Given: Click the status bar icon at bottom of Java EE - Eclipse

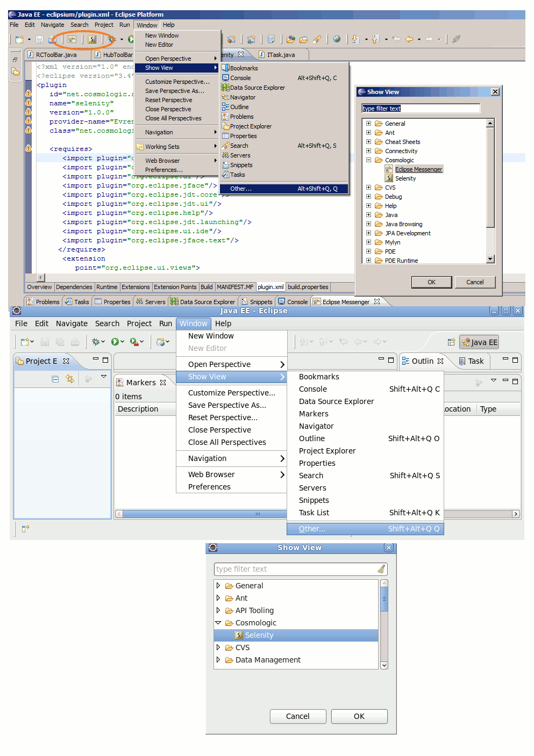Looking at the screenshot, I should pos(25,529).
